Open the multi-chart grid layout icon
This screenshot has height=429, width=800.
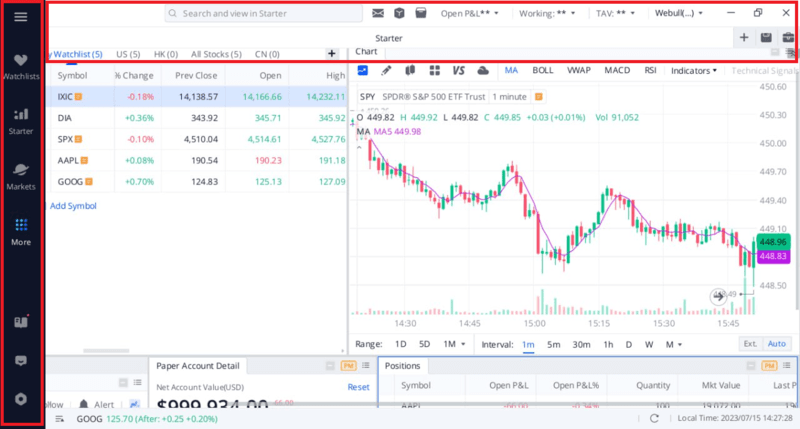pos(434,70)
